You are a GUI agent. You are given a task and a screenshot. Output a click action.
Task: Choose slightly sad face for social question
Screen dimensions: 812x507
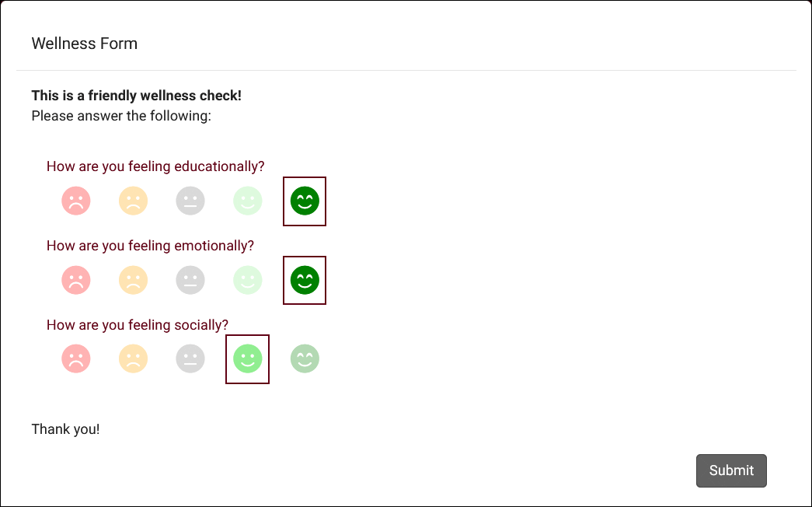133,359
